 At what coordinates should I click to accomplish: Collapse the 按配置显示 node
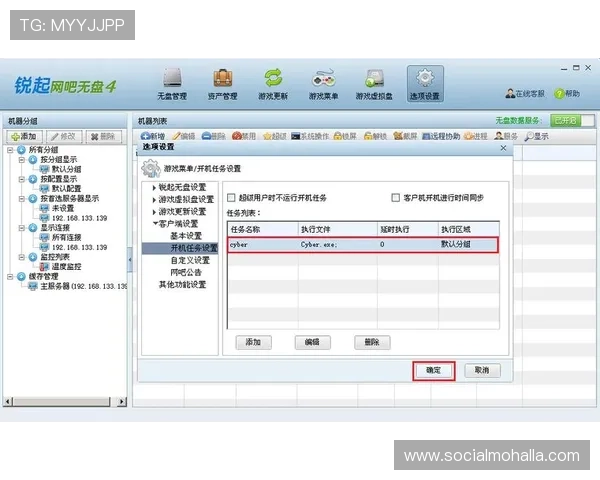click(22, 179)
